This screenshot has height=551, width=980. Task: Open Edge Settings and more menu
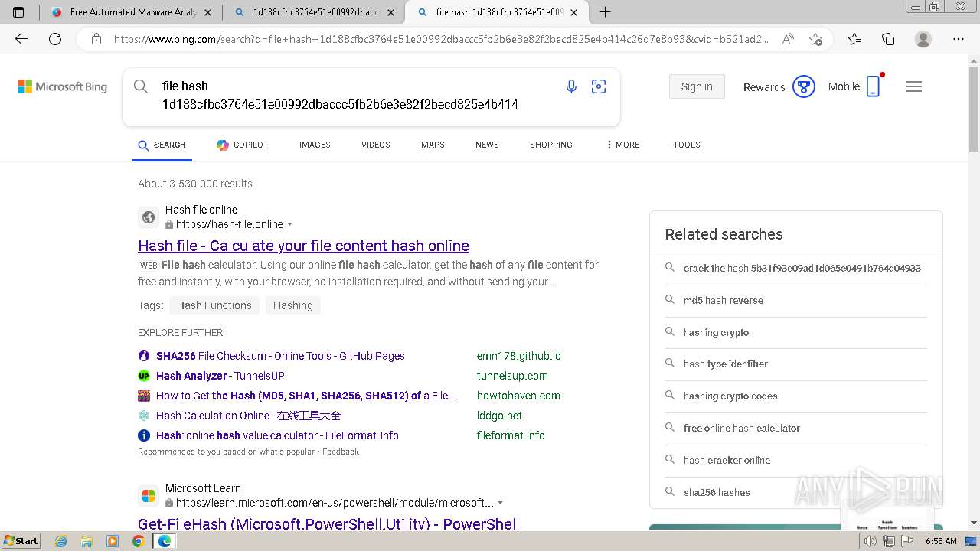pyautogui.click(x=959, y=39)
